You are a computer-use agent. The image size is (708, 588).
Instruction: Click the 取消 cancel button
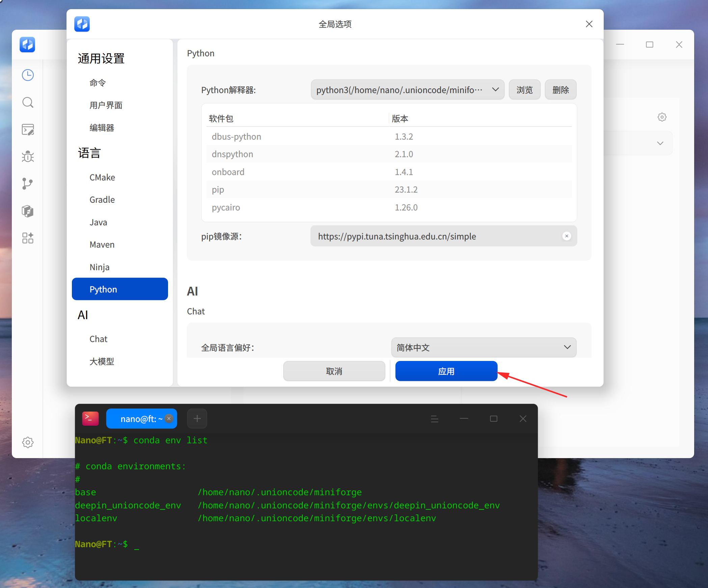[334, 371]
